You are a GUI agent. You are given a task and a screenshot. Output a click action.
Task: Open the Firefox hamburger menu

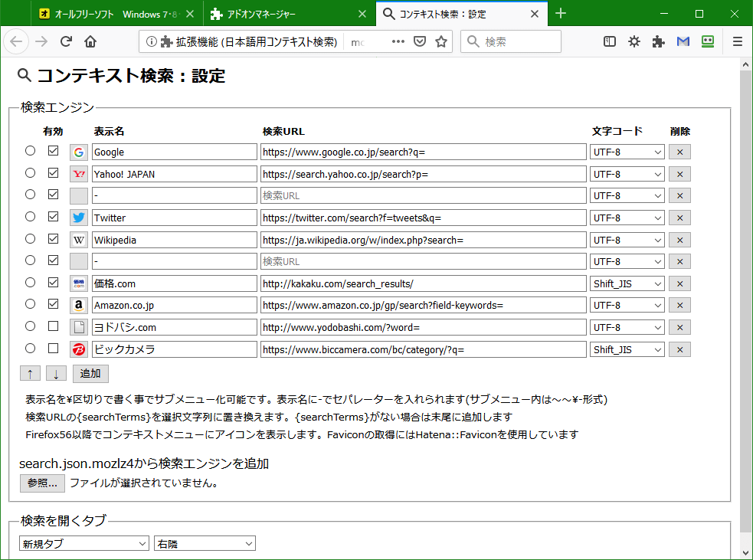click(x=738, y=42)
